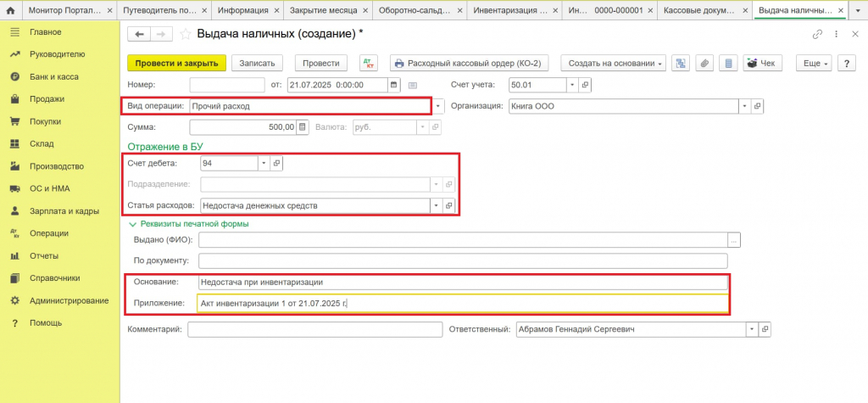Open the Счет дебета 94 account icon
This screenshot has height=403, width=868.
[277, 163]
